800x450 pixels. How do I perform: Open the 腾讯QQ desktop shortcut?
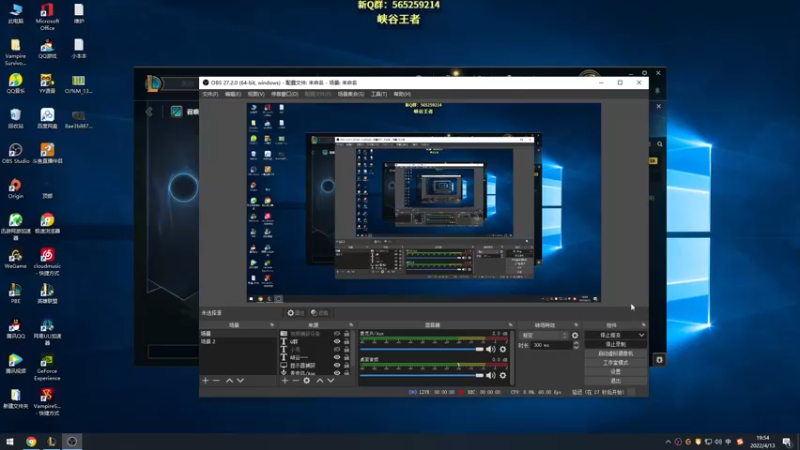coord(15,329)
